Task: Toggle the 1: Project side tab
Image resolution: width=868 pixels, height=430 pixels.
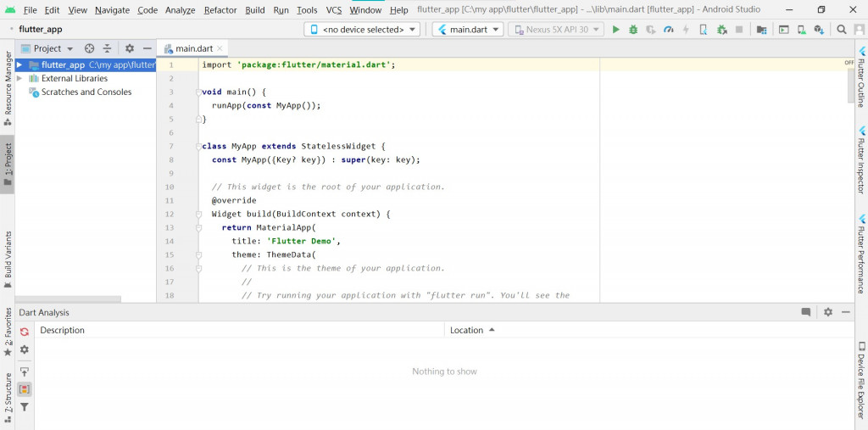Action: [7, 165]
